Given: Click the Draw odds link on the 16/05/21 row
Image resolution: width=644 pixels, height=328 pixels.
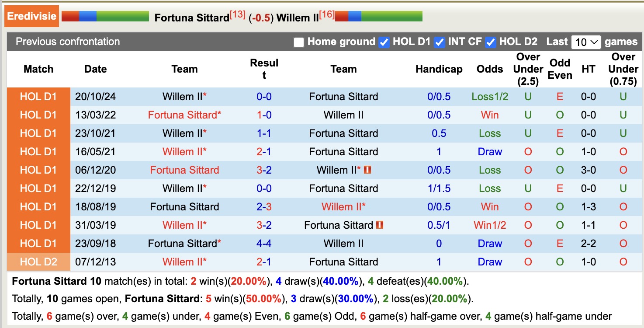Looking at the screenshot, I should (490, 151).
